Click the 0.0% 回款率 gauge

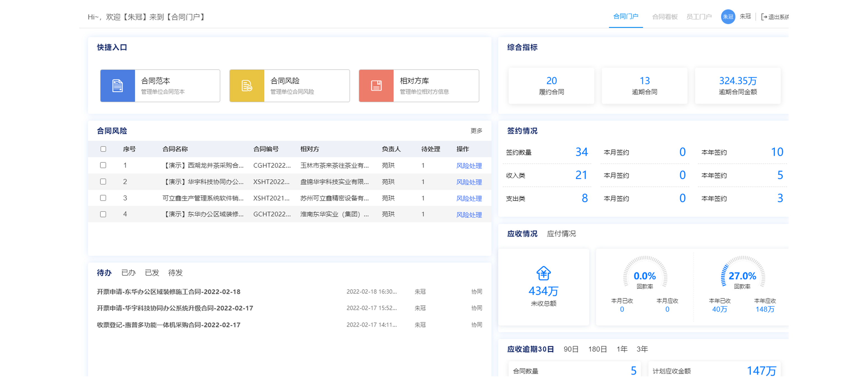click(645, 276)
